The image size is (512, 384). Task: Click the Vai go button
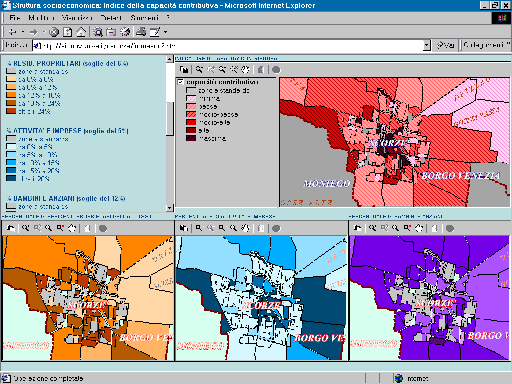(445, 45)
